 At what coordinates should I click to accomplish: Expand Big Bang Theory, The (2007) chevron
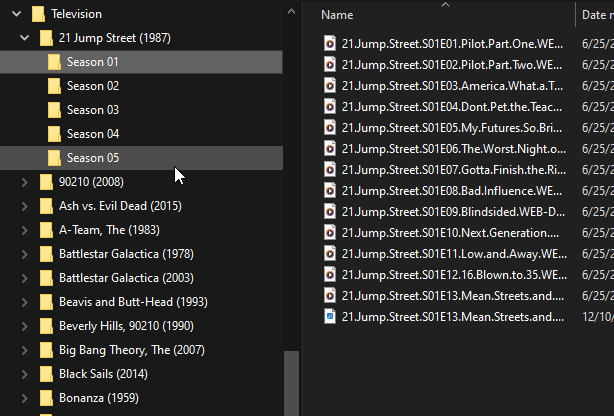(24, 350)
